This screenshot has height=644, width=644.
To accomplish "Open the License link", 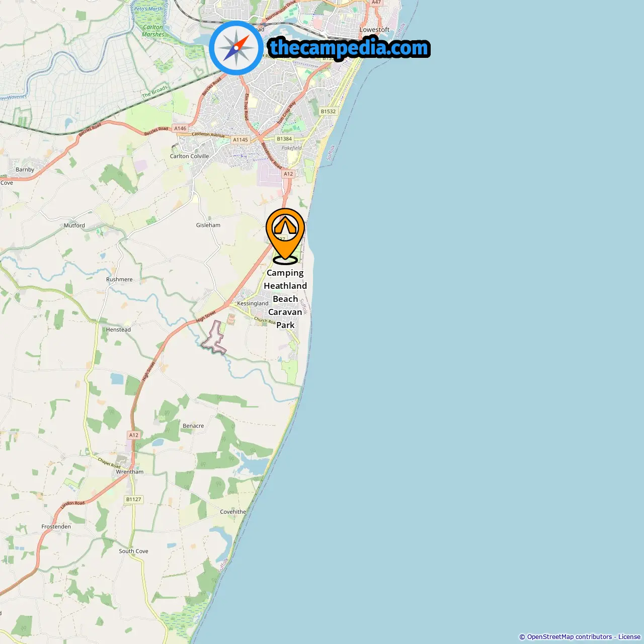I will [629, 637].
